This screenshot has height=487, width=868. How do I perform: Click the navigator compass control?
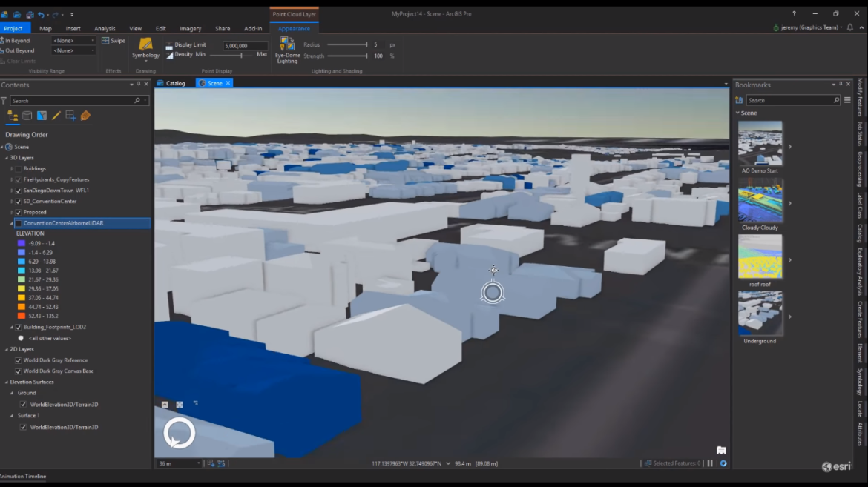click(x=180, y=433)
